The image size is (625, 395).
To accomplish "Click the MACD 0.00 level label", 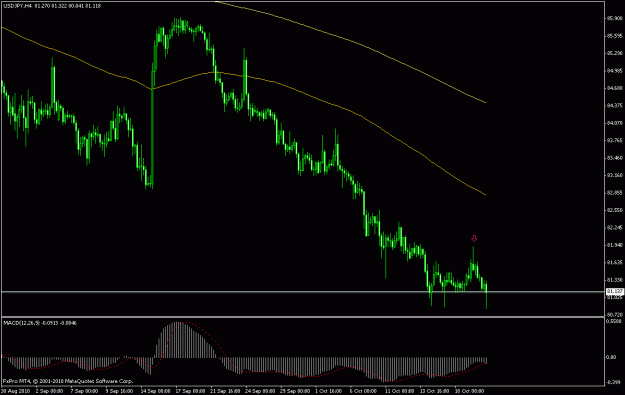I will pyautogui.click(x=611, y=357).
